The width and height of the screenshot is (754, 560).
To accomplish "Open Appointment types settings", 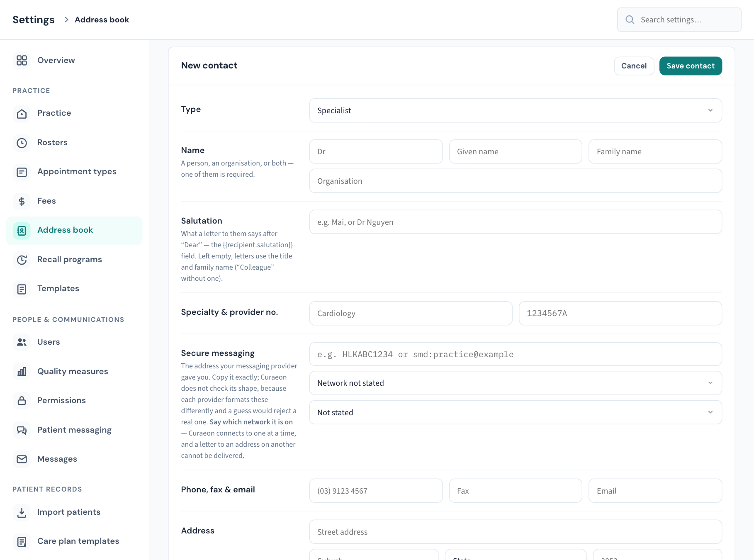I will [x=74, y=172].
